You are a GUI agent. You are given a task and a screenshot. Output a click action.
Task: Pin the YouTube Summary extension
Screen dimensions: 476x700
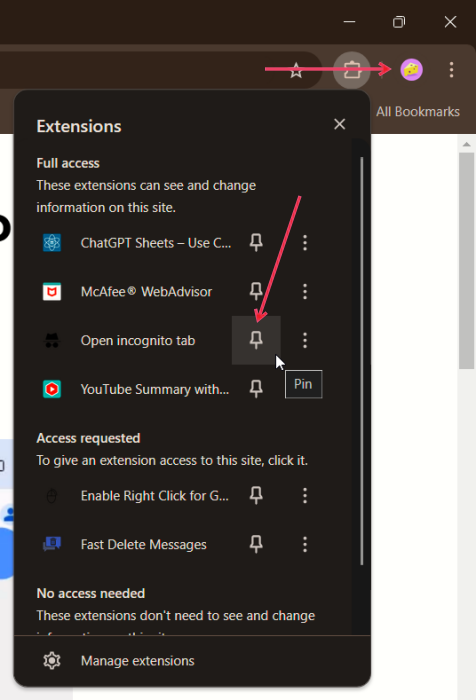click(256, 389)
